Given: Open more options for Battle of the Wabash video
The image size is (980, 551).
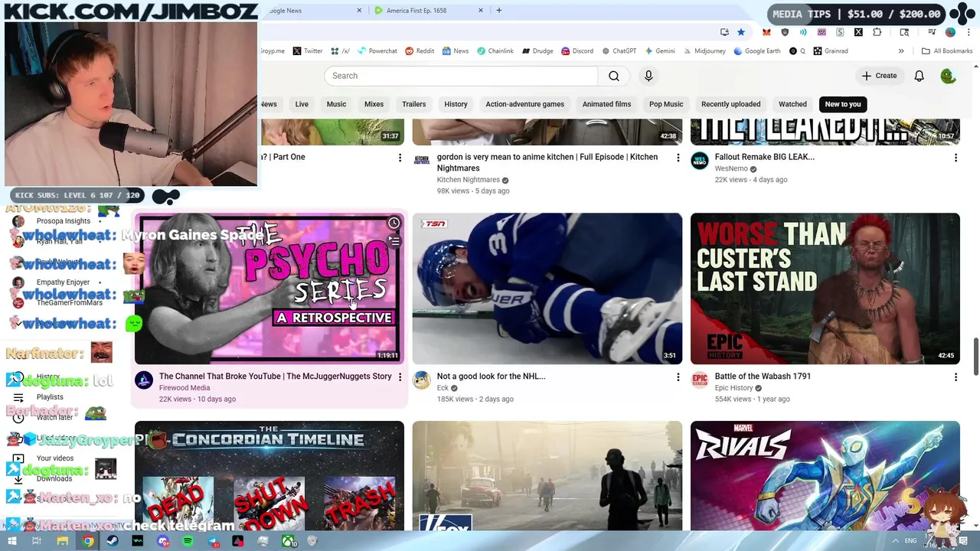Looking at the screenshot, I should 955,377.
